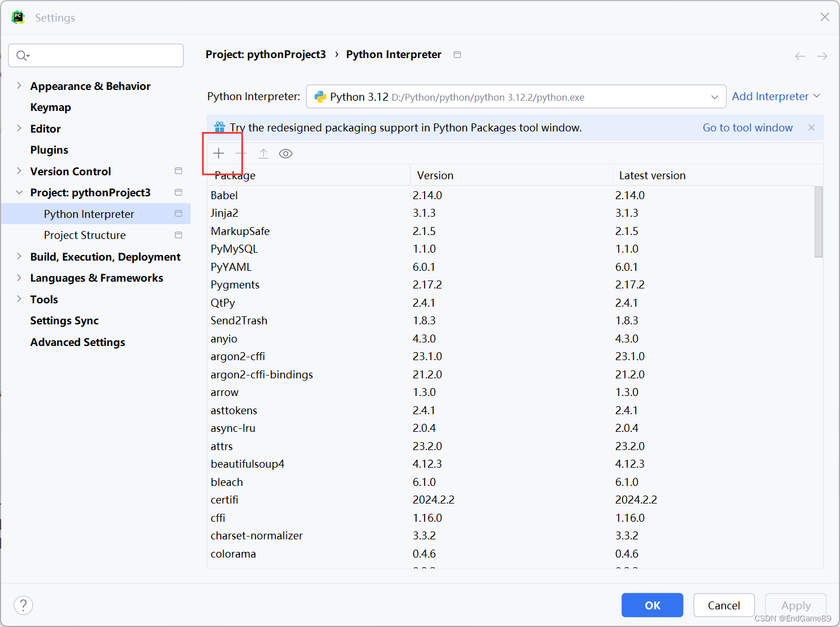This screenshot has width=840, height=627.
Task: Click the Package column header
Action: click(x=308, y=175)
